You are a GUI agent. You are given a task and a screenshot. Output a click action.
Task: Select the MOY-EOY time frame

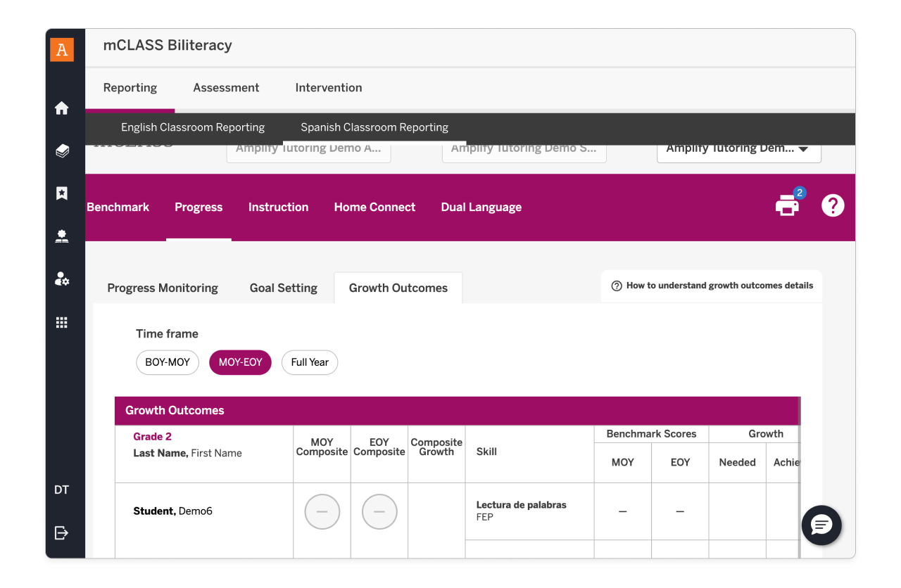pos(240,362)
